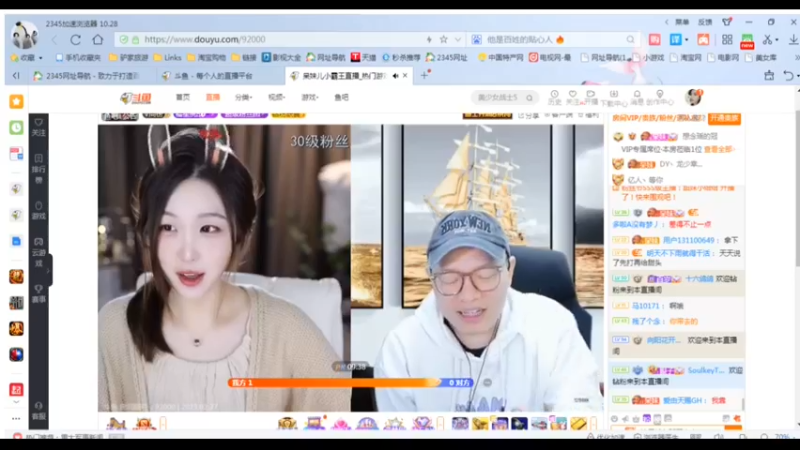Open Douyu 关注 heart icon in header

coord(572,97)
